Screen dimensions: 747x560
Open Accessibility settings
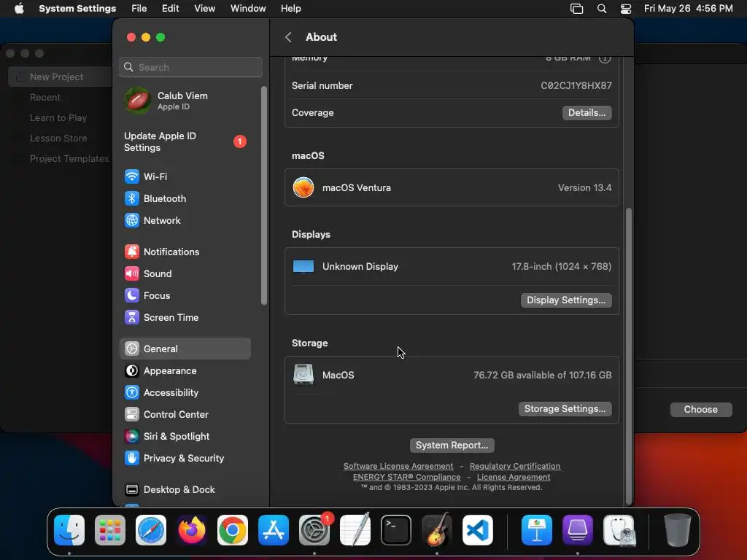point(185,393)
